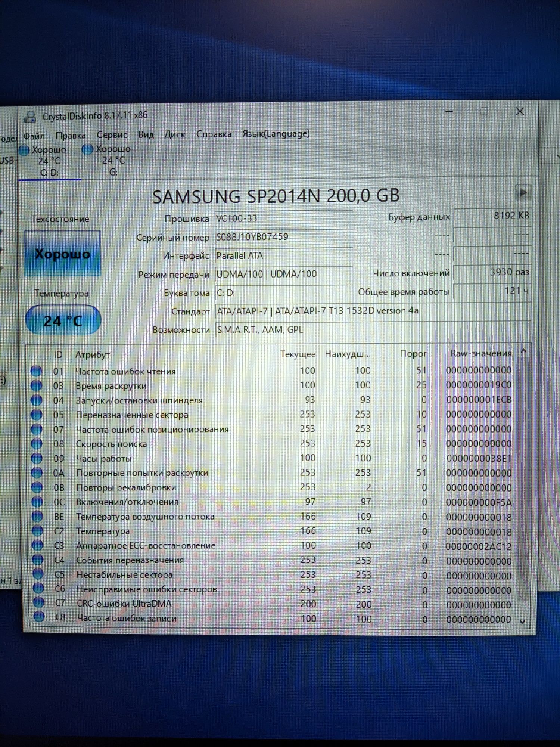Click raw value 0000000019C0
This screenshot has width=560, height=747.
479,385
